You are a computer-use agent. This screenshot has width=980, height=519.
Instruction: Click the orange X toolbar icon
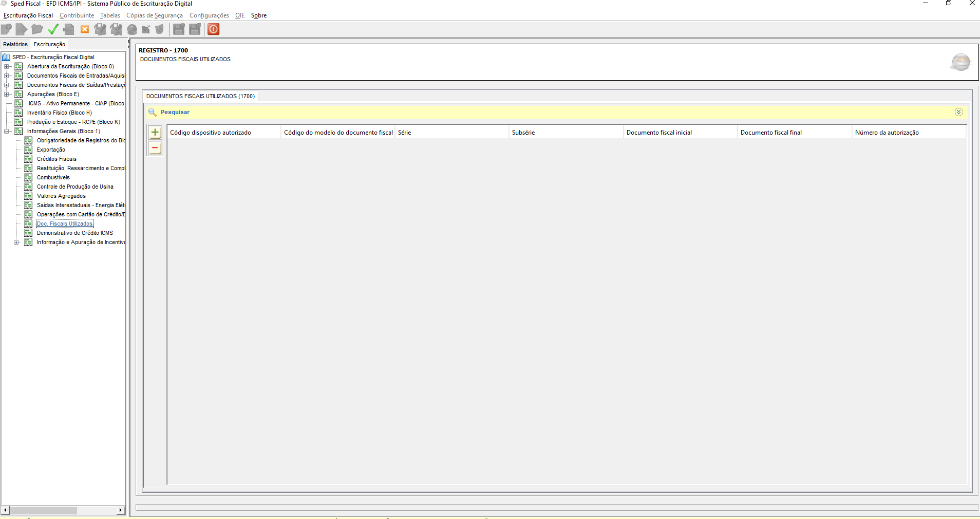point(85,29)
